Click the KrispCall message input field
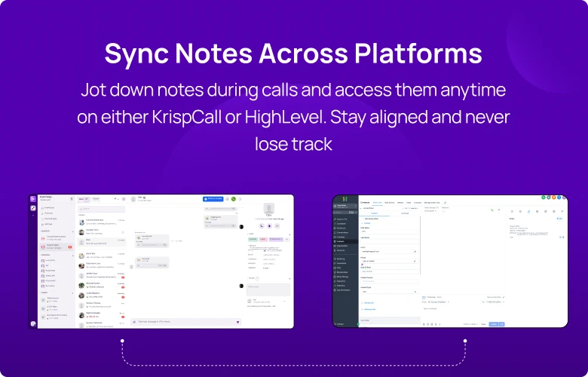588x377 pixels. coord(186,322)
